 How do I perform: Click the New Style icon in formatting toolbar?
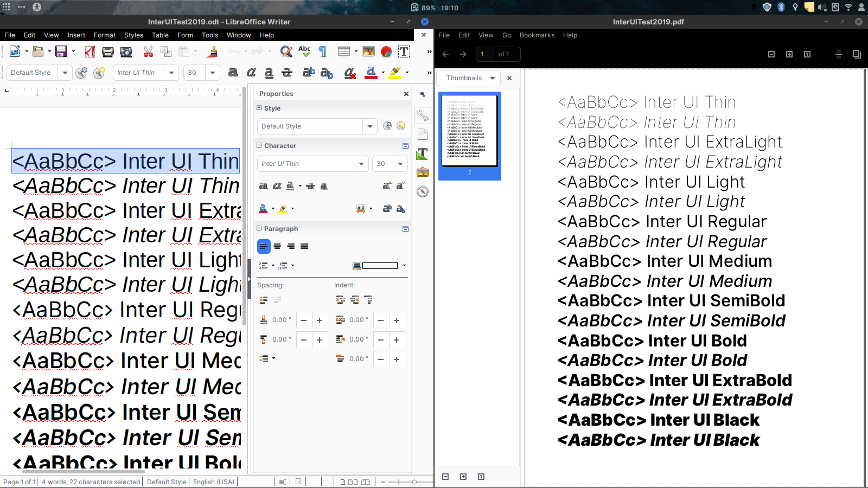point(99,73)
